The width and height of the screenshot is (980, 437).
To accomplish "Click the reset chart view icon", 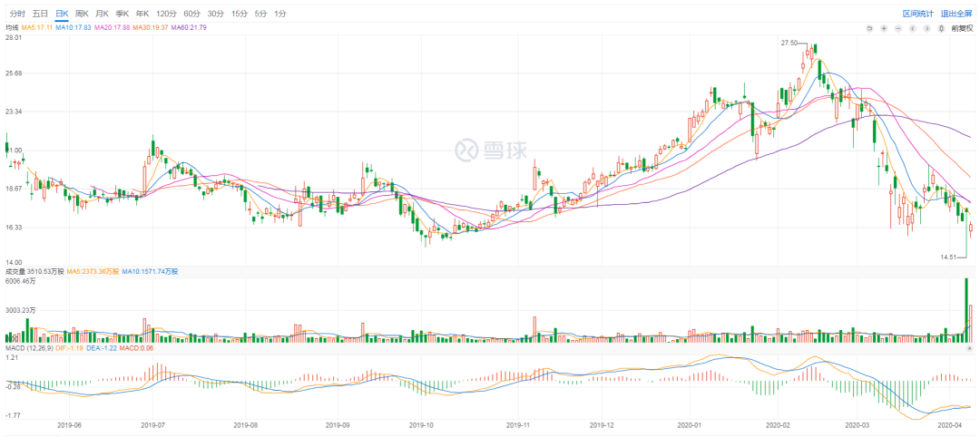I will pyautogui.click(x=869, y=28).
